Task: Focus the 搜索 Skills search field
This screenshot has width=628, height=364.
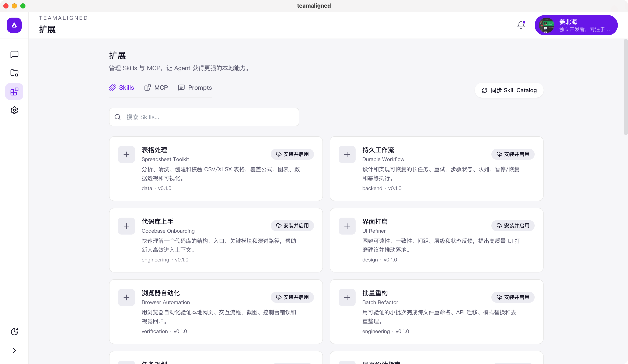Action: click(204, 117)
